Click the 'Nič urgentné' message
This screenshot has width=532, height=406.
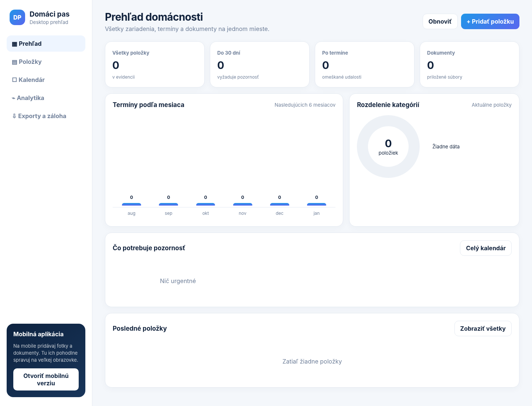pyautogui.click(x=178, y=281)
